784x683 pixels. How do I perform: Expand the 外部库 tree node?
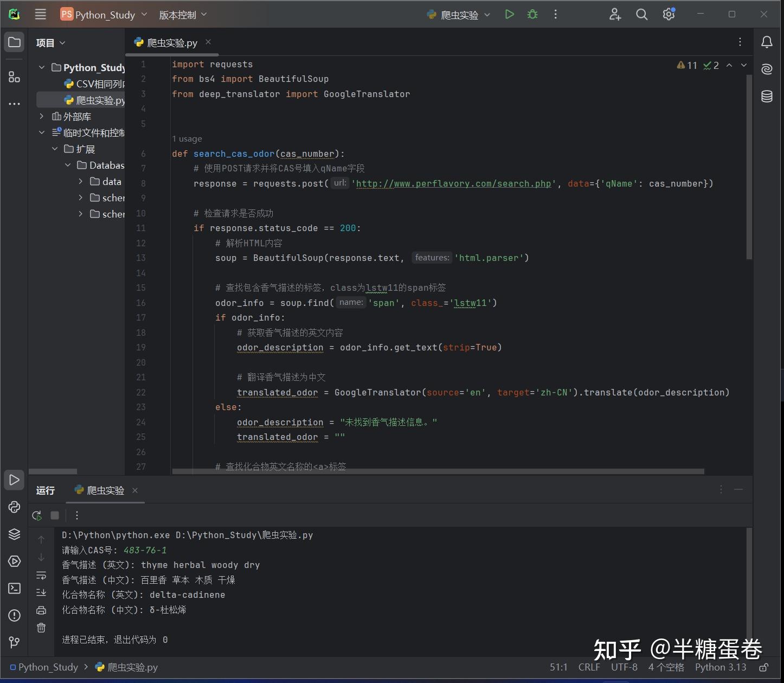click(x=42, y=116)
